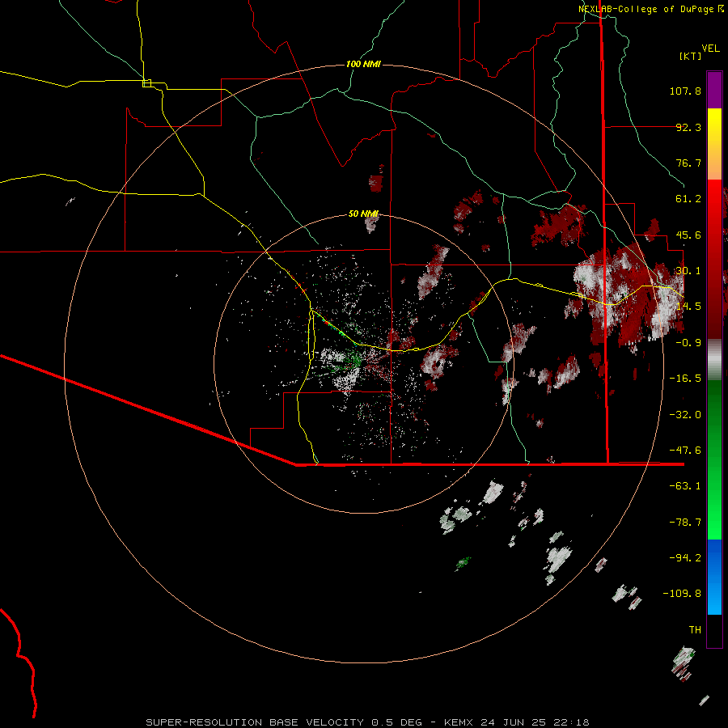The image size is (728, 728).
Task: Click the 100 NMI range ring label
Action: [x=363, y=64]
